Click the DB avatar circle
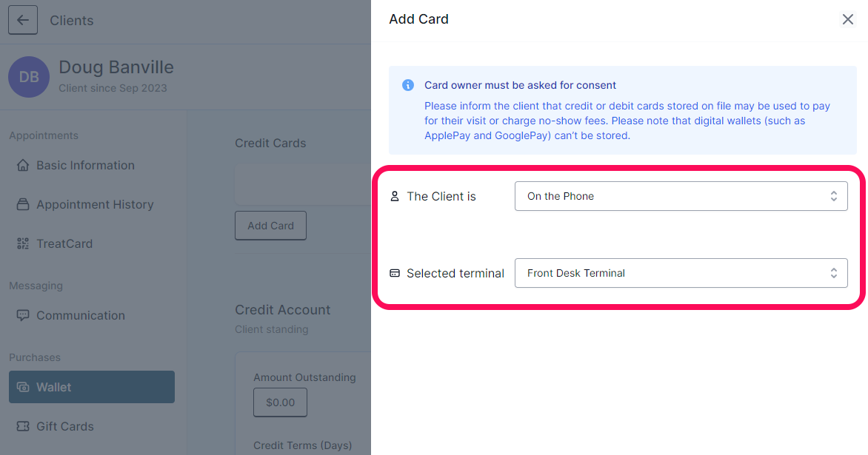 coord(29,77)
